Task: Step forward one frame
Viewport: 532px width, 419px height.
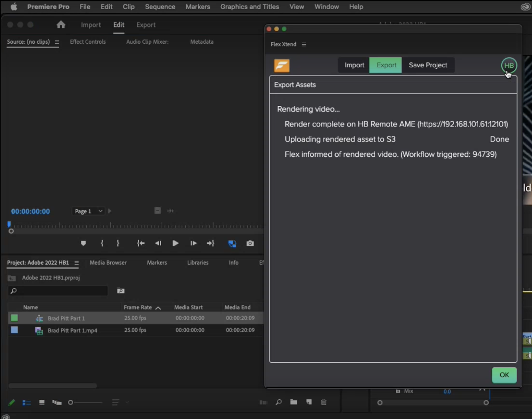Action: [x=193, y=243]
